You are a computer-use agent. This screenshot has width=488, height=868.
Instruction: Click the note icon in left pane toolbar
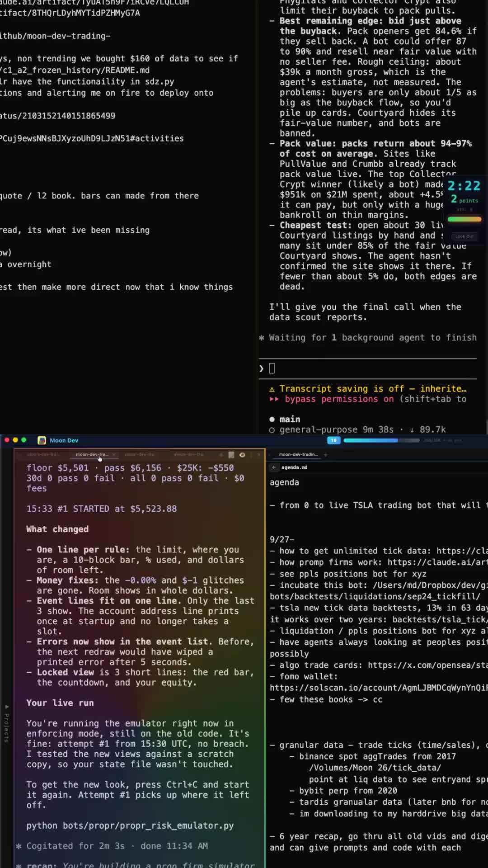(231, 455)
